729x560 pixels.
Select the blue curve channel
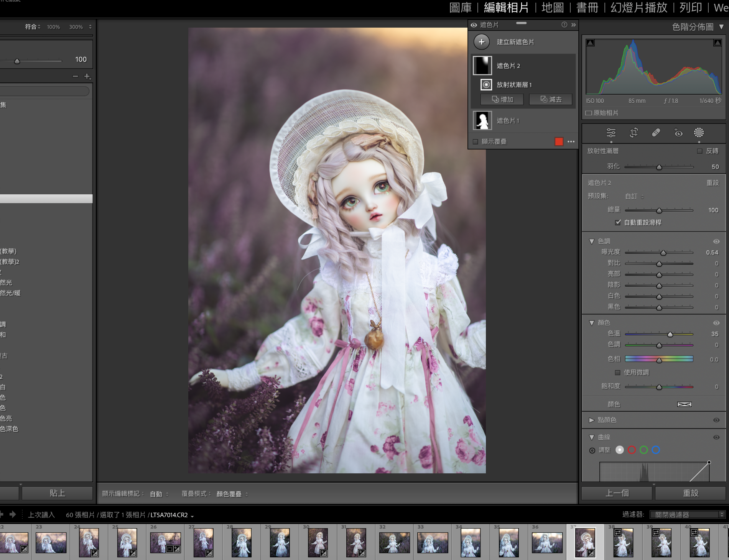tap(656, 450)
